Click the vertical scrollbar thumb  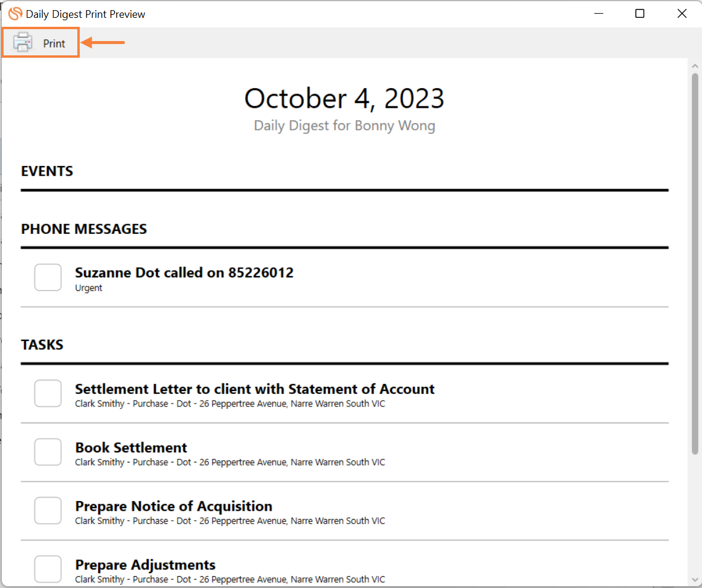pyautogui.click(x=695, y=264)
